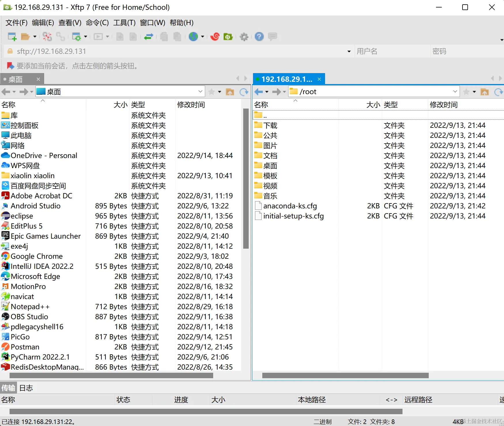Viewport: 504px width, 426px height.
Task: Click the sftp address bar field
Action: point(179,51)
